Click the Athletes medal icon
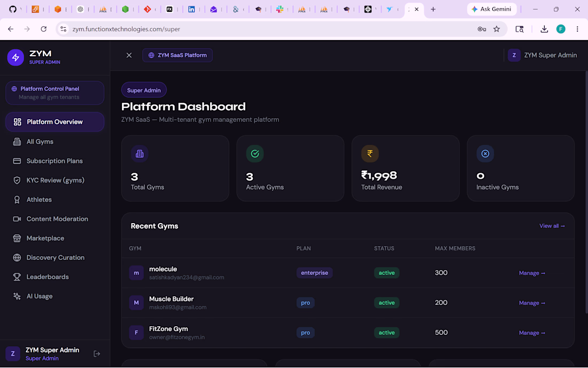This screenshot has width=588, height=368. (17, 200)
